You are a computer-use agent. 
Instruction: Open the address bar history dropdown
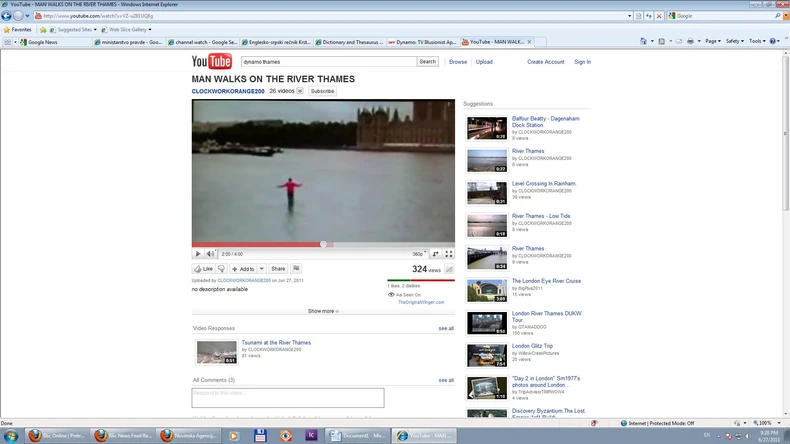(x=630, y=16)
